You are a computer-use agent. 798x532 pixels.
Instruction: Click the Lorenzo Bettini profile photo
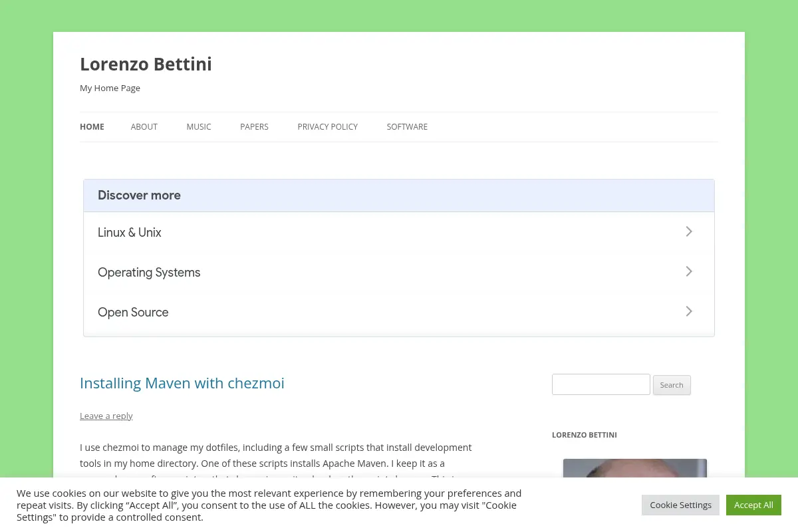(x=635, y=468)
